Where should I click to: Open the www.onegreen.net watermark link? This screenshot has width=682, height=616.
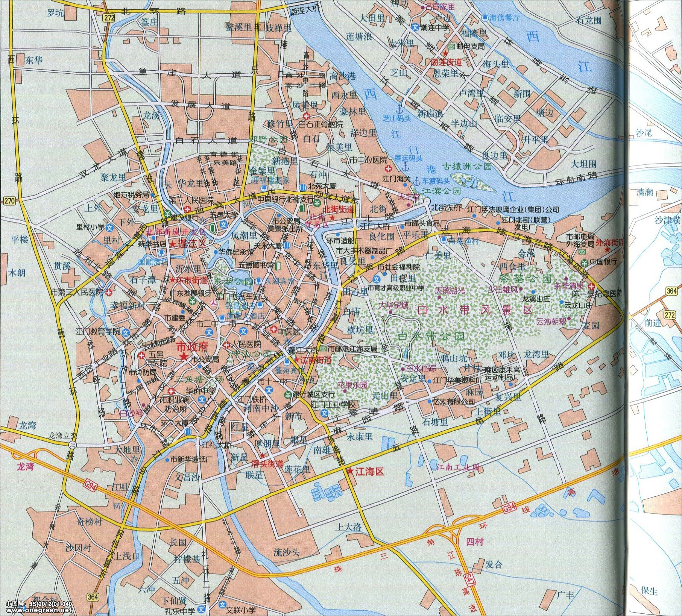[x=37, y=610]
